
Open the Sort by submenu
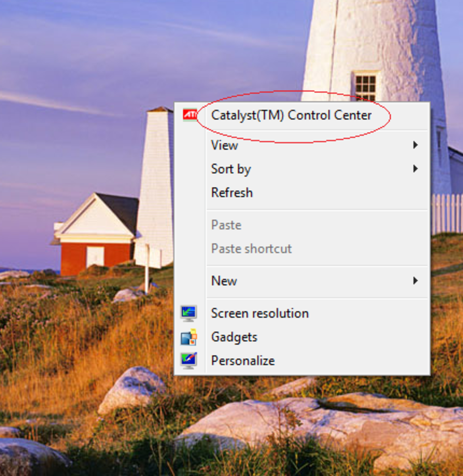coord(231,169)
